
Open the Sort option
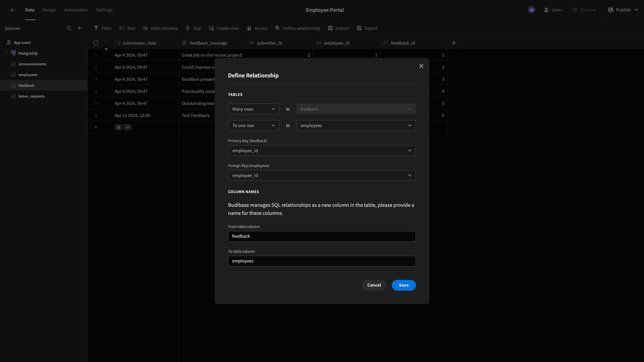pos(127,28)
